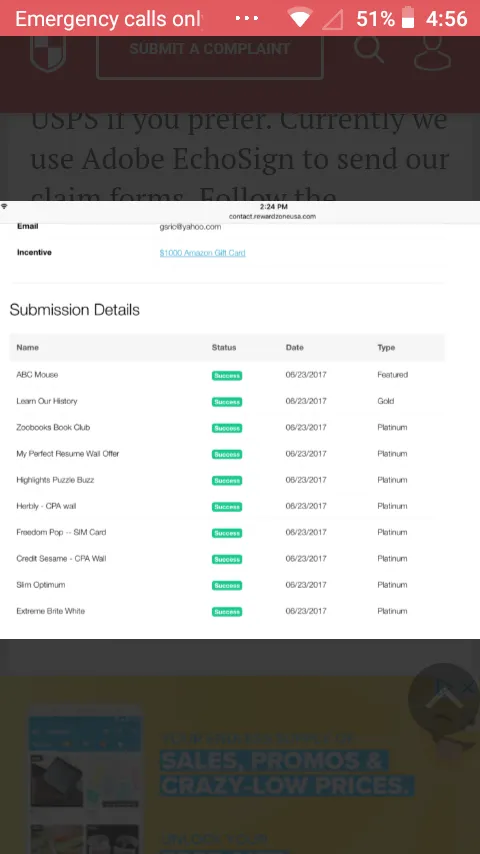Image resolution: width=480 pixels, height=854 pixels.
Task: Check the Wi-Fi status bar icon
Action: tap(300, 18)
